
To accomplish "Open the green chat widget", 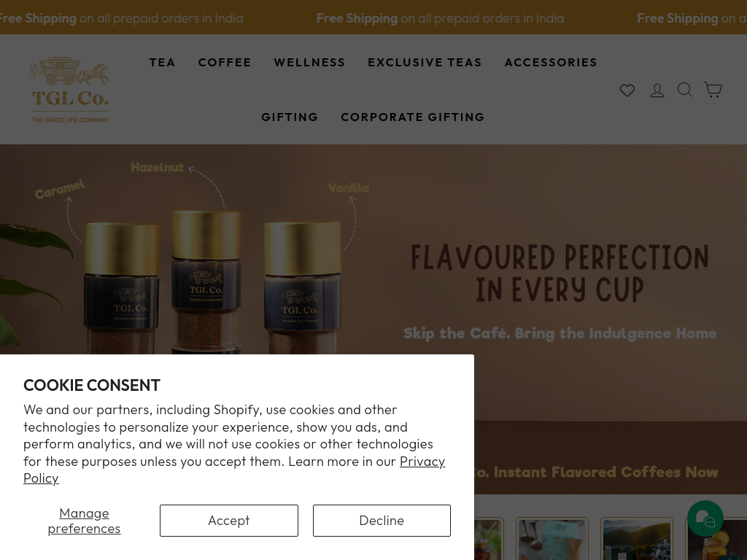I will pos(705,518).
